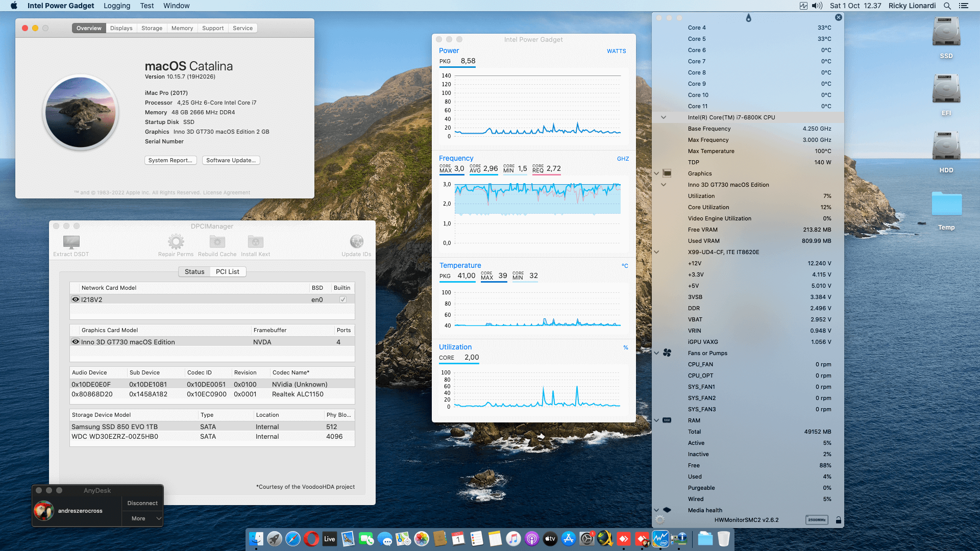Click the volume icon in menu bar
The height and width of the screenshot is (551, 980).
(817, 6)
